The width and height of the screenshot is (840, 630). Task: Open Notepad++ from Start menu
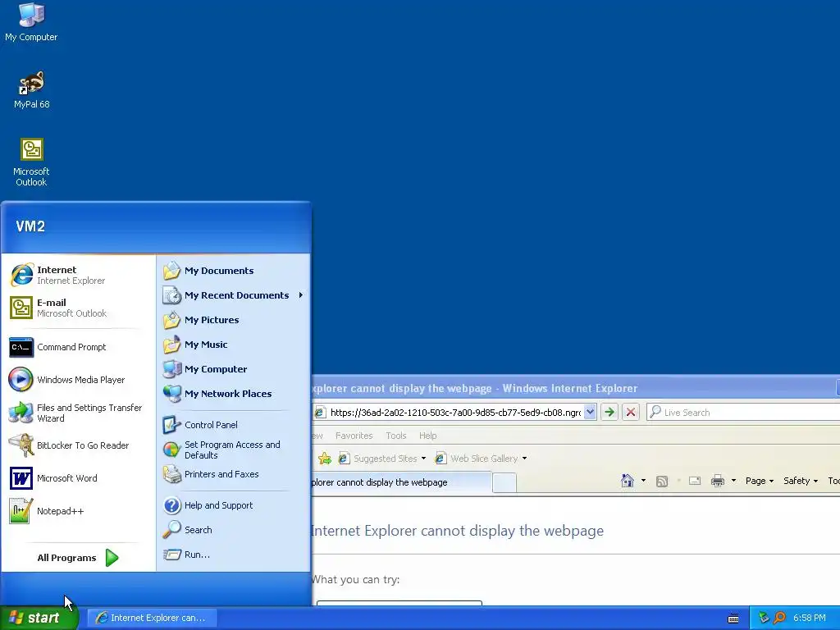click(x=80, y=511)
